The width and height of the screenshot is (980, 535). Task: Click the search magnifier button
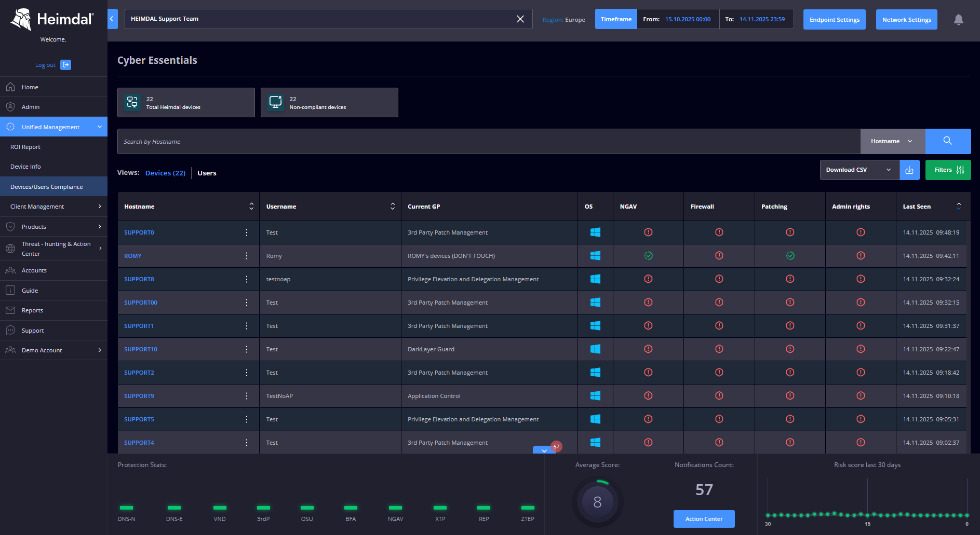948,141
